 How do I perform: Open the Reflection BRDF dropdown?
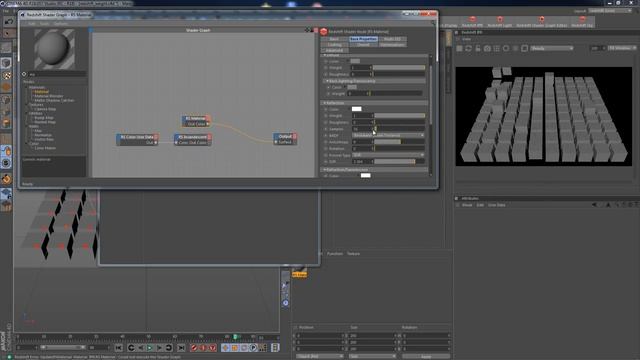(x=388, y=135)
